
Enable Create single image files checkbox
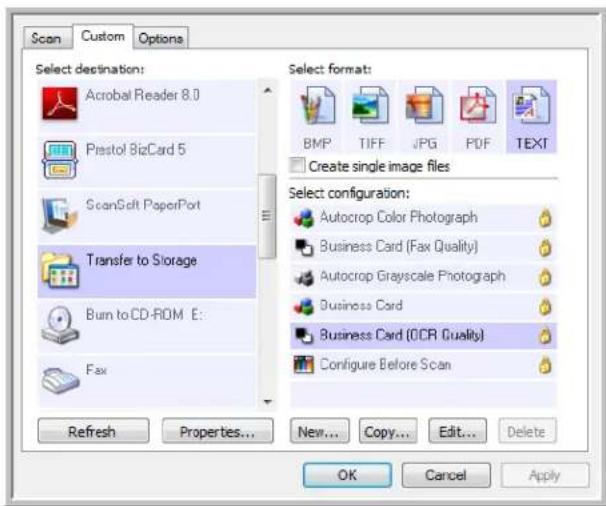tap(297, 166)
